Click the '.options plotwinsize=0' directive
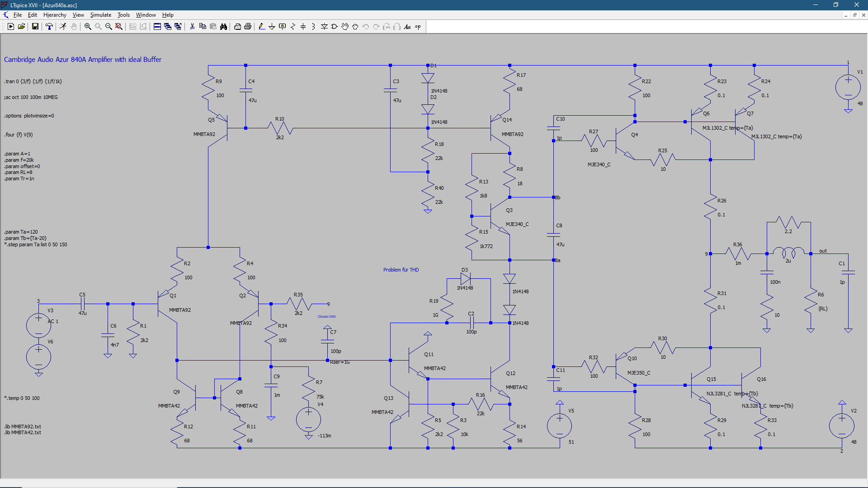Viewport: 868px width, 488px height. click(29, 116)
